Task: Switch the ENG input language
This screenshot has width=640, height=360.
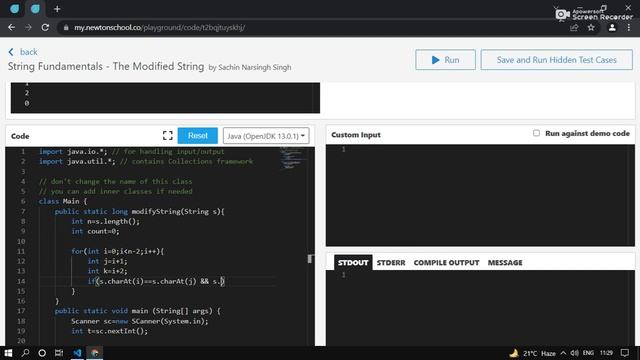Action: coord(588,353)
